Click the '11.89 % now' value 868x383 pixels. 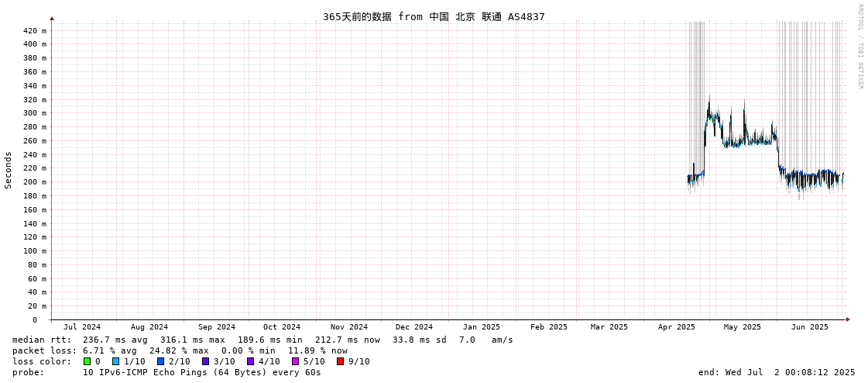pos(318,351)
